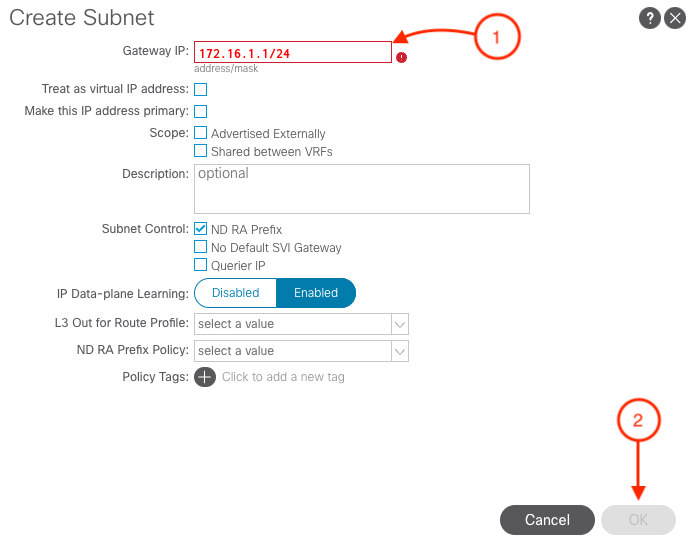The height and width of the screenshot is (547, 697).
Task: Click the 'Click to add a new tag' text
Action: click(283, 377)
